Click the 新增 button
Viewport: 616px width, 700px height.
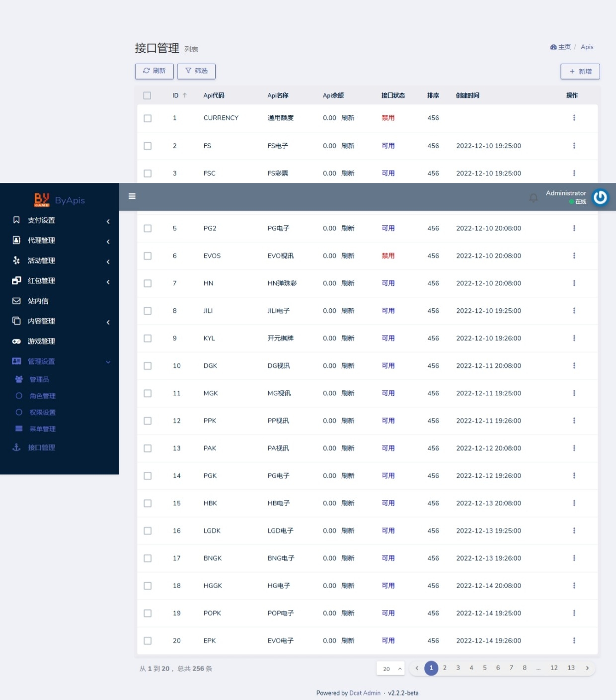coord(580,72)
